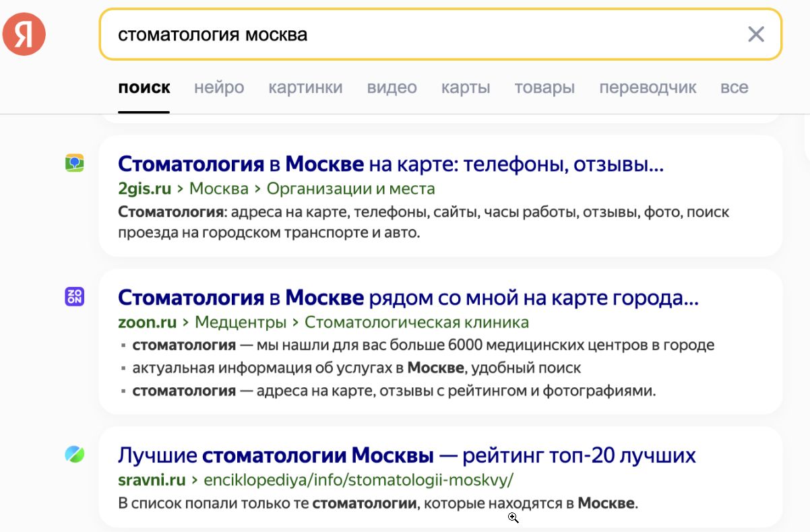
Task: Open the 'Стоматологическая клиника' breadcrumb
Action: [416, 323]
